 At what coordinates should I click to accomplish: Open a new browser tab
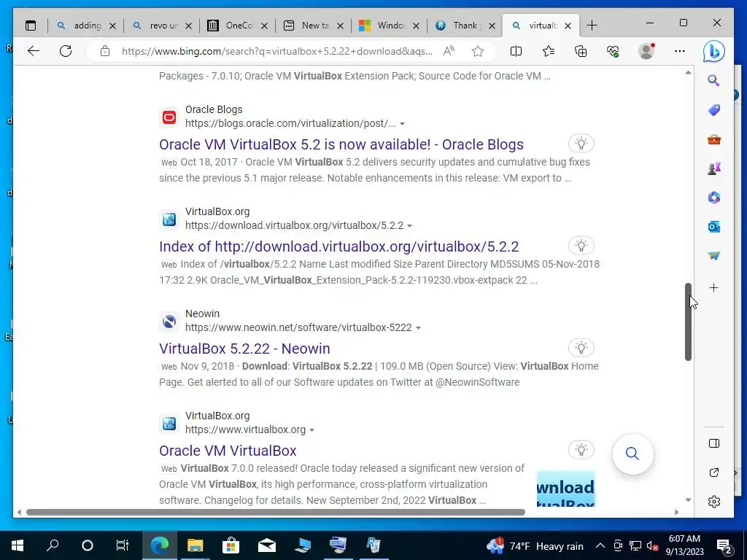pyautogui.click(x=592, y=26)
